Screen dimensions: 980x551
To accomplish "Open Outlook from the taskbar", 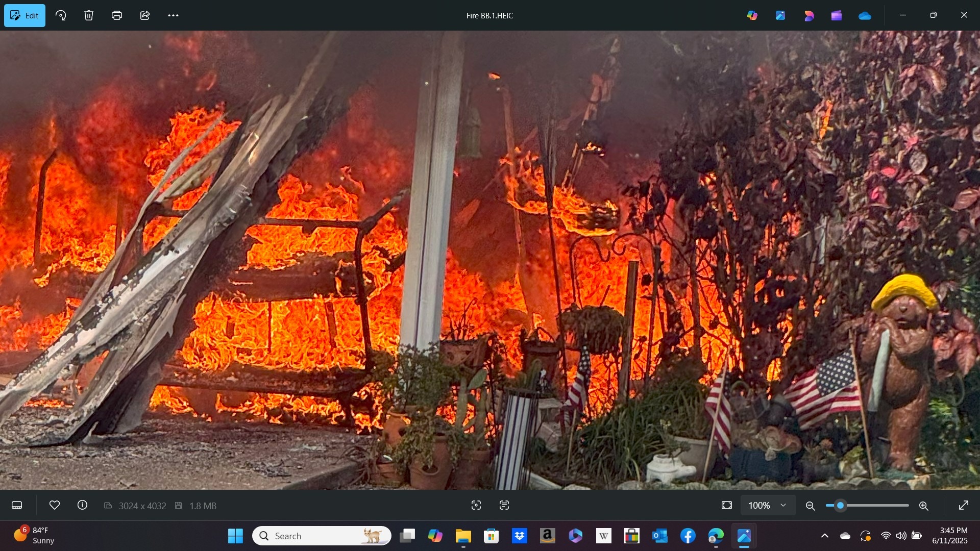I will pos(660,536).
